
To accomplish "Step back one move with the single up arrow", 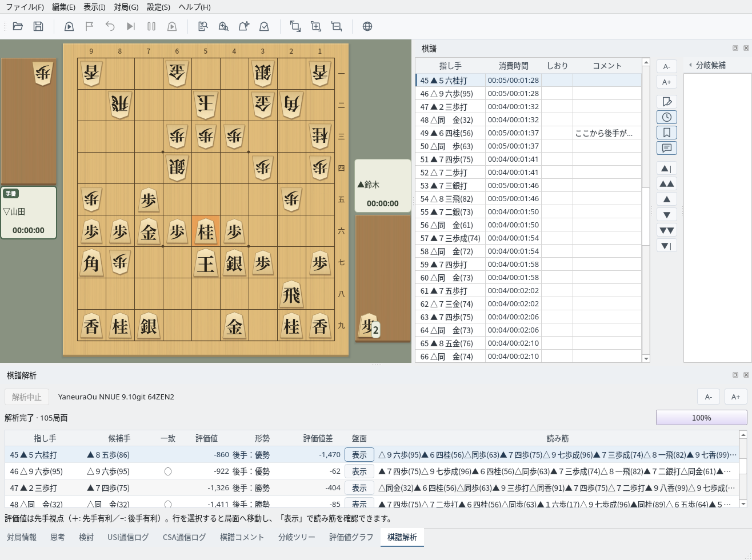I will (667, 199).
